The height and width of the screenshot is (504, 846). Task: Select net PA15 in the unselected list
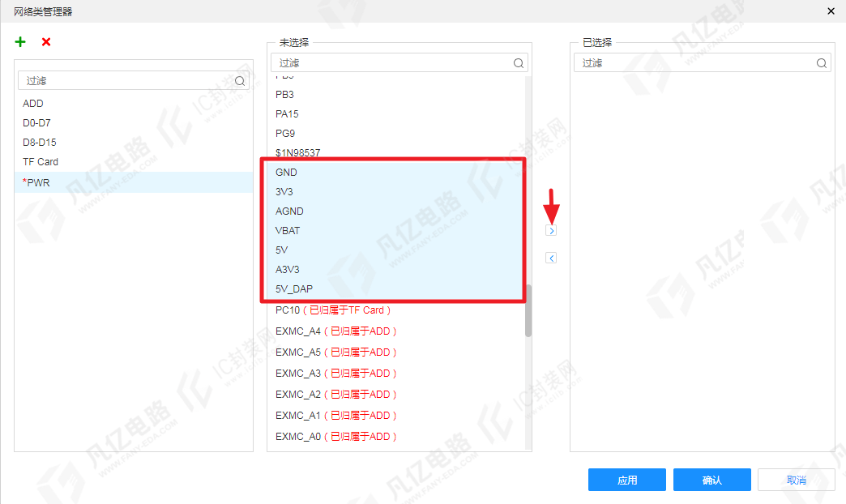[396, 114]
